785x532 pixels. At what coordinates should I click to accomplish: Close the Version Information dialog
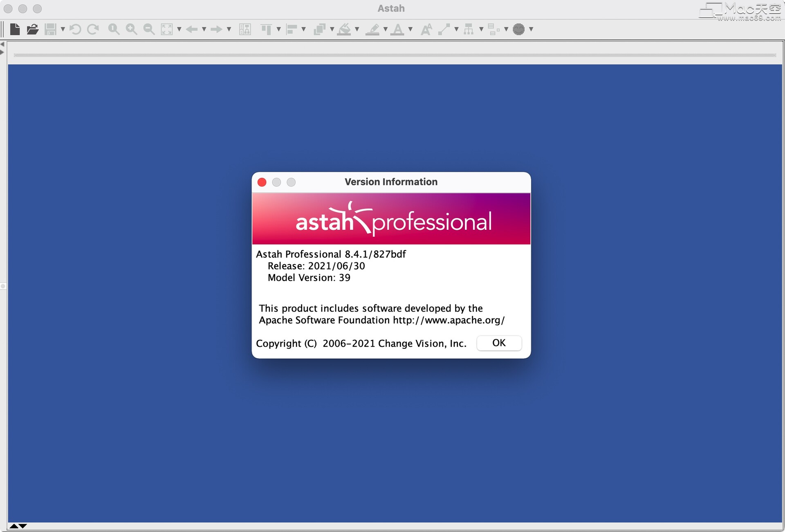(262, 182)
